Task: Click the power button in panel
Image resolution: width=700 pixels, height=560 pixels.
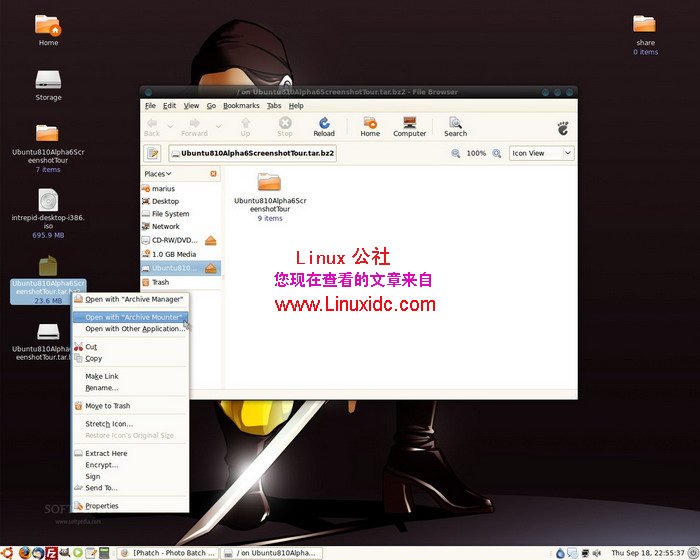Action: coord(693,553)
